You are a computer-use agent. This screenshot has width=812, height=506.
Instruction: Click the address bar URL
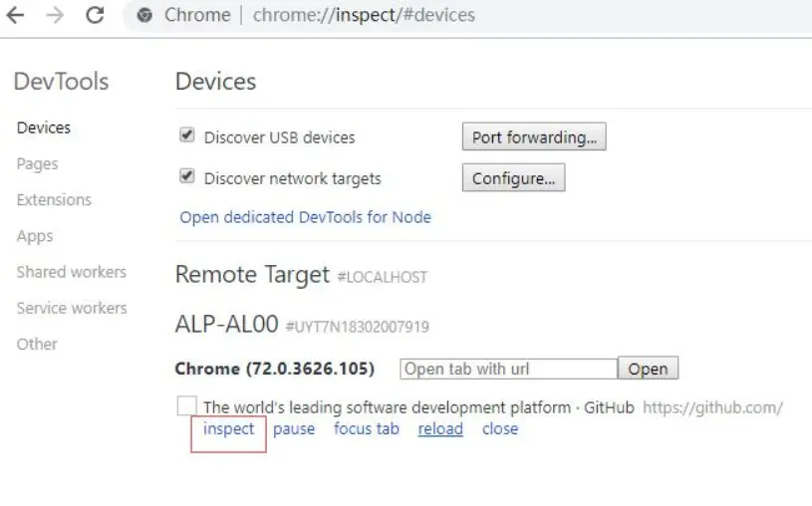click(364, 15)
